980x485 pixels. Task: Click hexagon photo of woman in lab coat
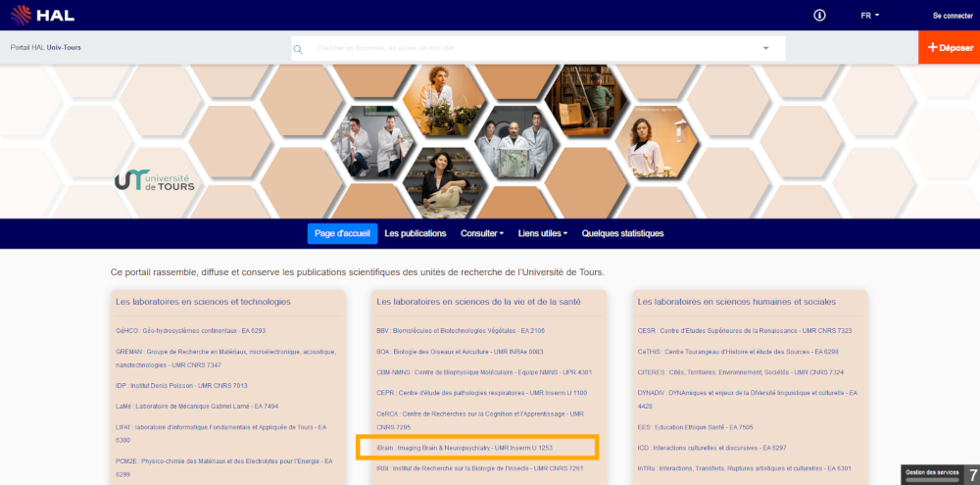pyautogui.click(x=658, y=142)
